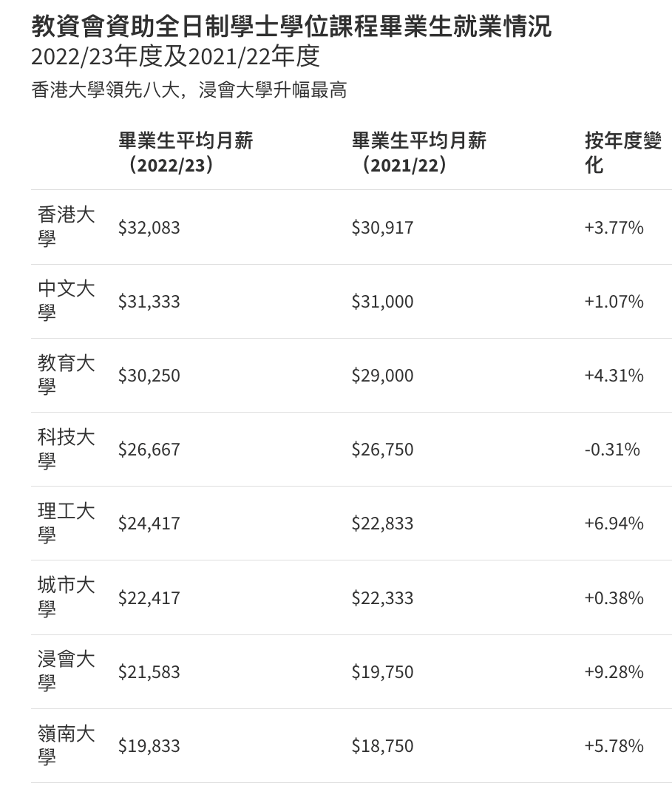Image resolution: width=672 pixels, height=786 pixels.
Task: Click the $32,083 salary cell
Action: pos(149,228)
